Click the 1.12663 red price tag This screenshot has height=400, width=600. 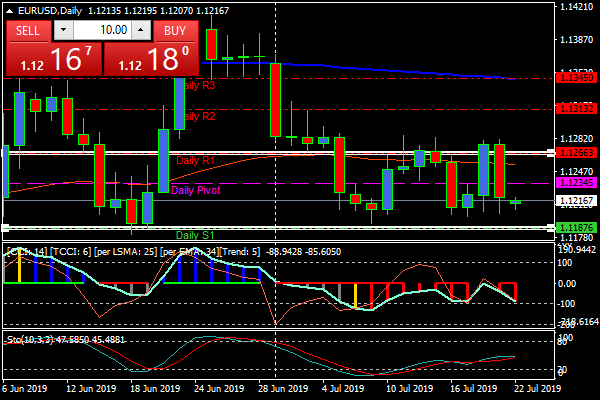click(576, 152)
